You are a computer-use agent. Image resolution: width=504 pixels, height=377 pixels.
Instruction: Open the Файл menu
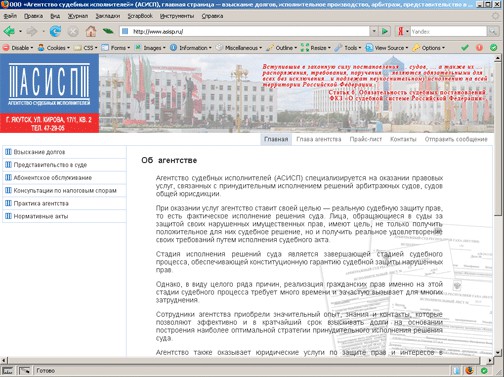10,16
